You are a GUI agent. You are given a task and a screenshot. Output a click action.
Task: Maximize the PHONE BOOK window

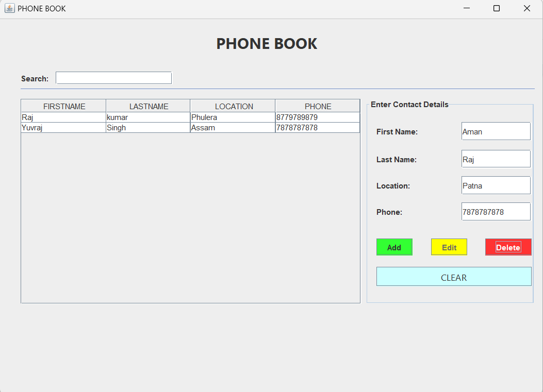point(496,8)
